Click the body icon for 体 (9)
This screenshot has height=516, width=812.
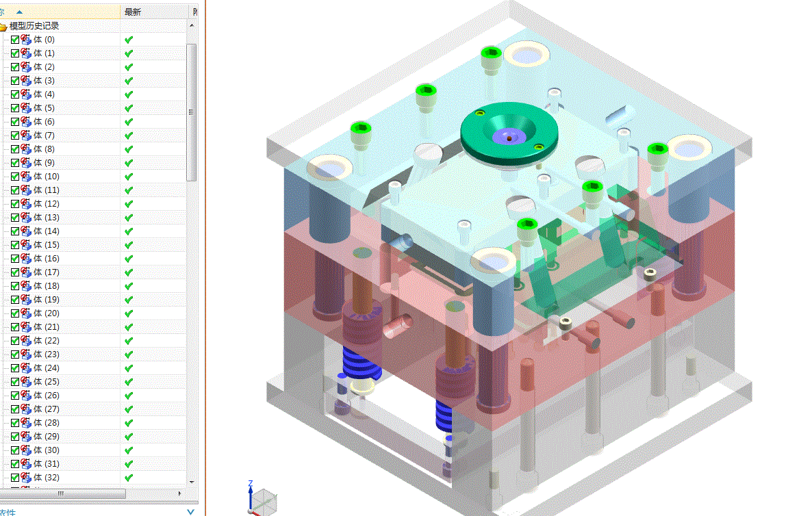coord(26,162)
